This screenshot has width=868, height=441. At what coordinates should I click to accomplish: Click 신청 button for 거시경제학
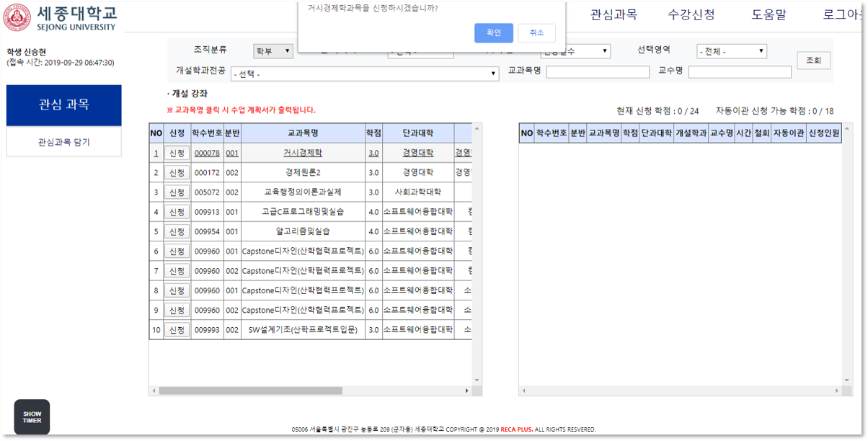[177, 153]
